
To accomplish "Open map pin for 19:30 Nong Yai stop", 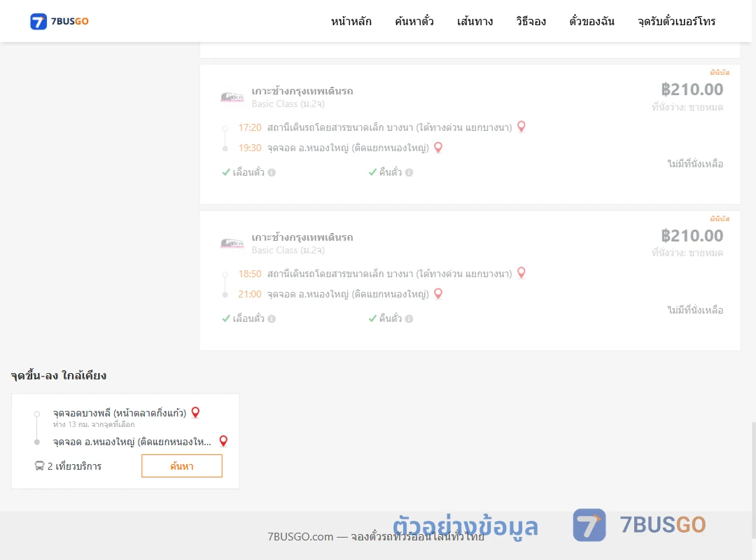I will (437, 148).
